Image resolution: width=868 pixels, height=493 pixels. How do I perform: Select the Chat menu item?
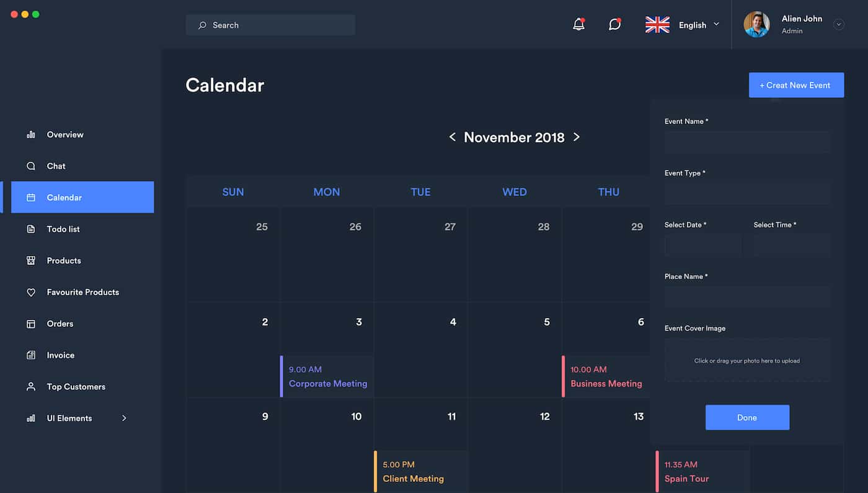pos(56,166)
